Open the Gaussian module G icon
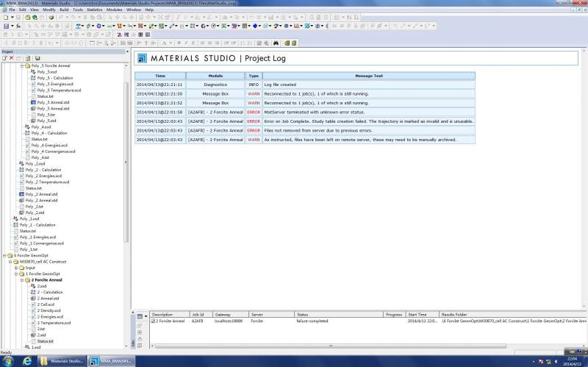The height and width of the screenshot is (367, 588). click(x=204, y=26)
